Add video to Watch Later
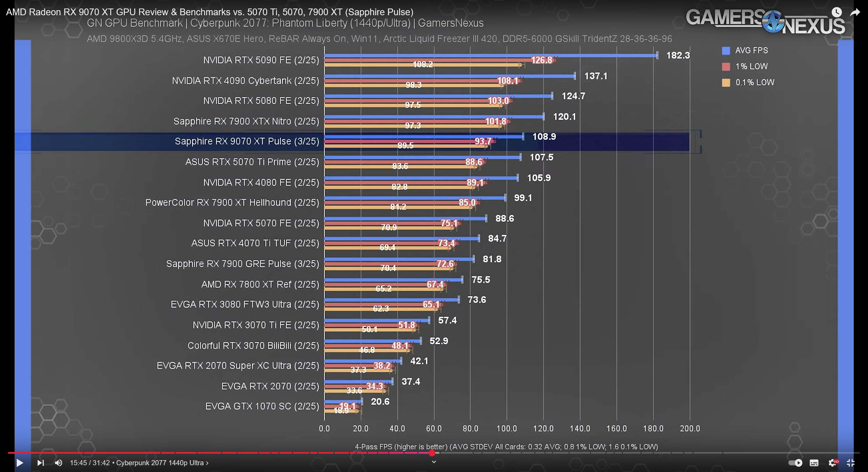 836,13
